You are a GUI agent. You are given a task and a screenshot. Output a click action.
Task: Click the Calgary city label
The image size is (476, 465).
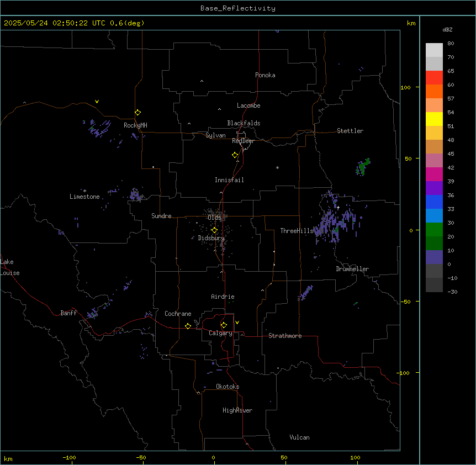coord(220,333)
